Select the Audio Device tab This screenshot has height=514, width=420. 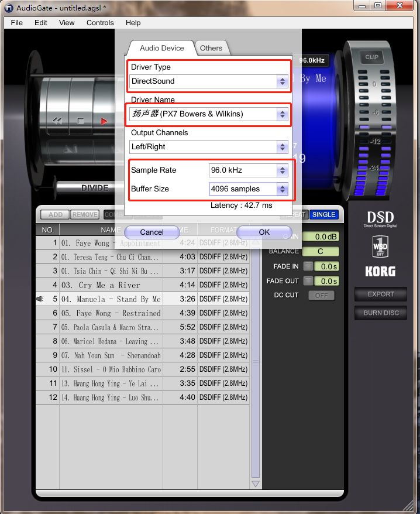click(x=162, y=48)
